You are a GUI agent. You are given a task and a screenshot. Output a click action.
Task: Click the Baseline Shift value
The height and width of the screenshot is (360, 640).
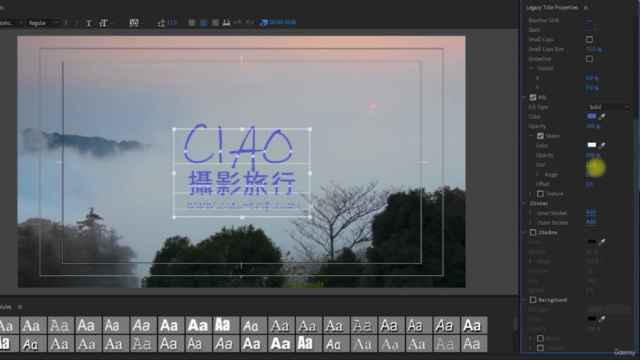[x=589, y=20]
